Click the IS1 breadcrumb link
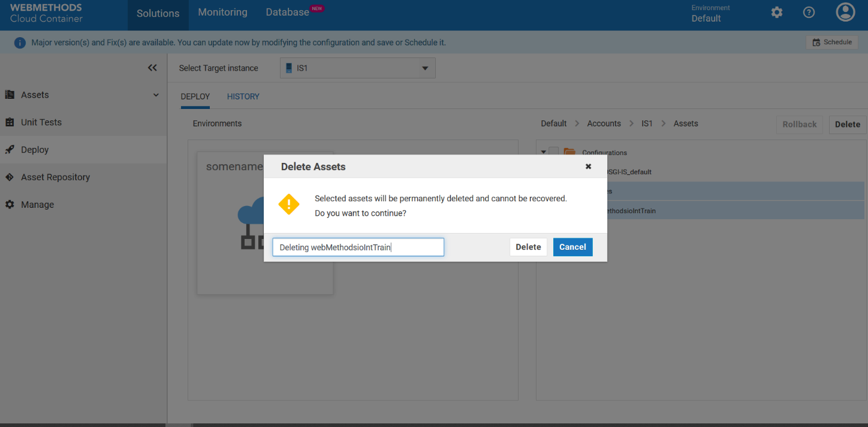This screenshot has width=868, height=427. 647,123
